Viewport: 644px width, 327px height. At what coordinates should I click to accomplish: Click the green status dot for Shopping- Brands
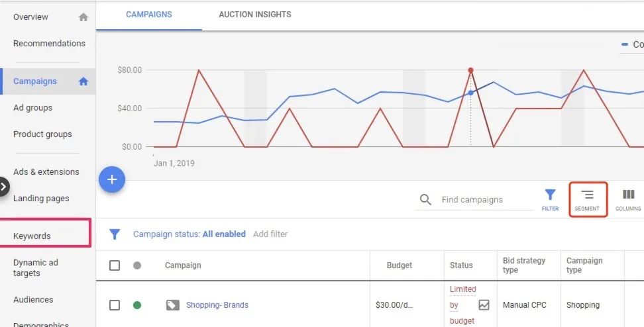(137, 305)
